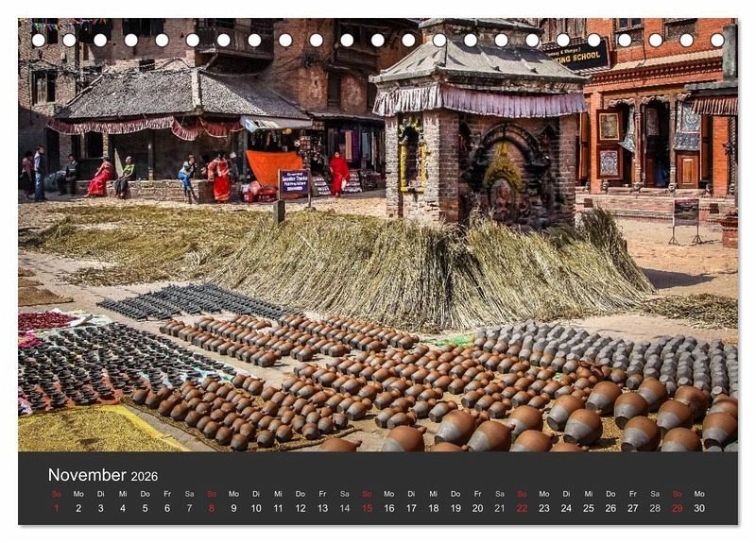The width and height of the screenshot is (756, 543).
Task: Click the blue signboard in the square
Action: pos(293,183)
